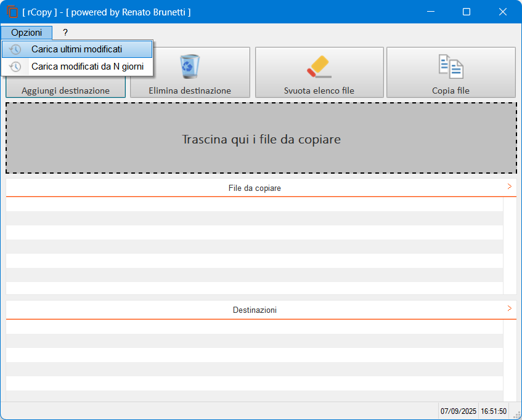Click the clock icon beside Carica ultimi modificati

[x=15, y=49]
